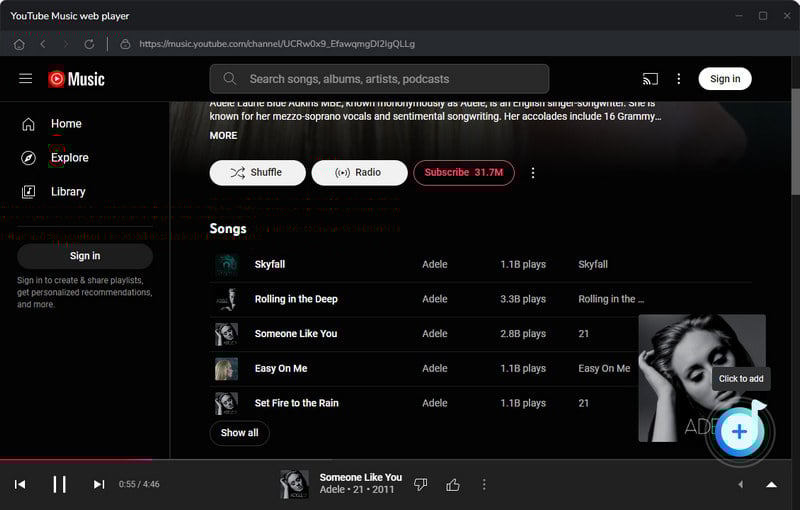Click the page vertical scrollbar
Viewport: 800px width, 510px height.
pyautogui.click(x=795, y=142)
